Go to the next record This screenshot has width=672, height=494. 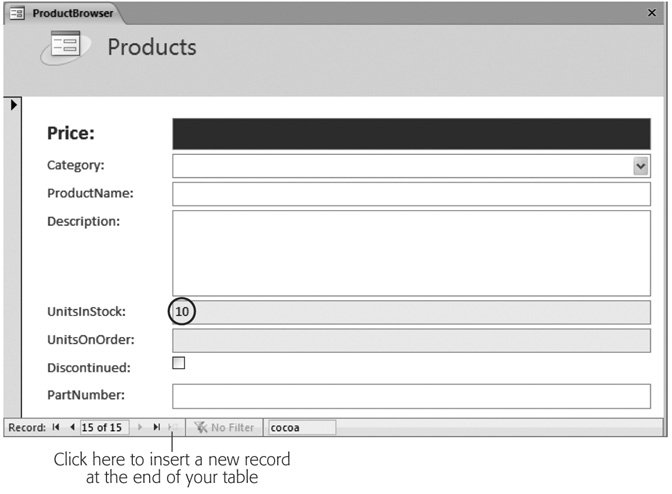tap(140, 428)
